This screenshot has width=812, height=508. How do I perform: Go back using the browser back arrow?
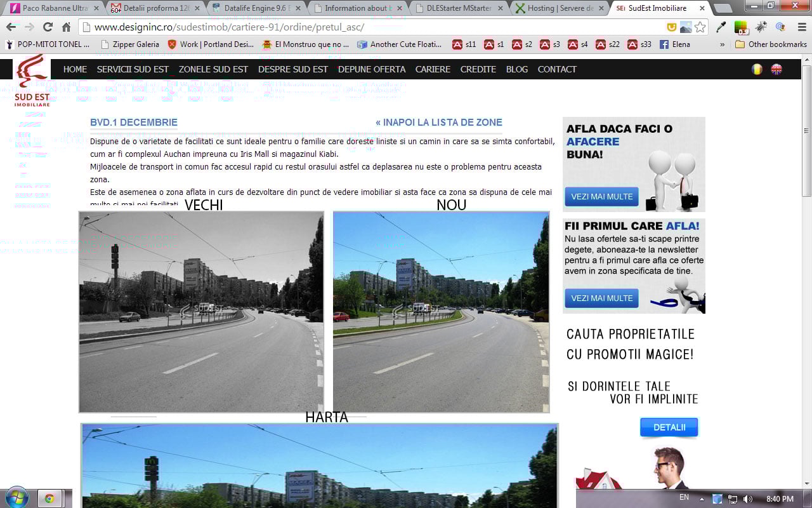click(11, 27)
